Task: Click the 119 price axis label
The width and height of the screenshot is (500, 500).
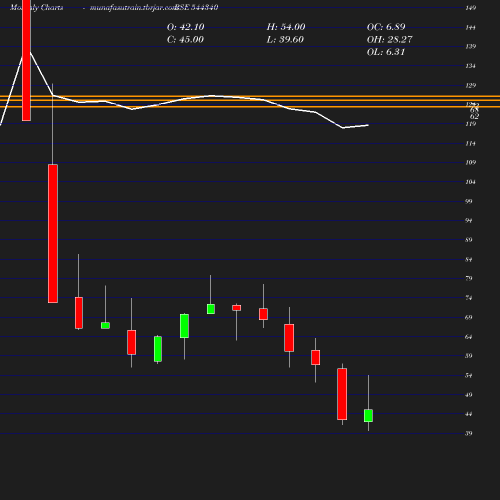Action: coord(471,124)
